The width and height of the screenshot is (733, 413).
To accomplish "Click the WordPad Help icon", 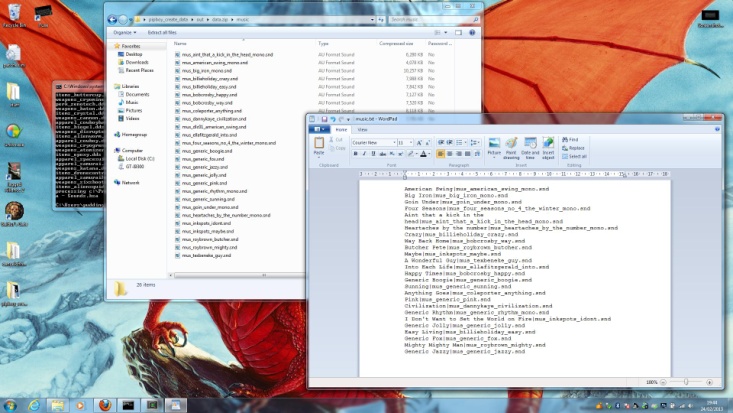I will pos(717,129).
